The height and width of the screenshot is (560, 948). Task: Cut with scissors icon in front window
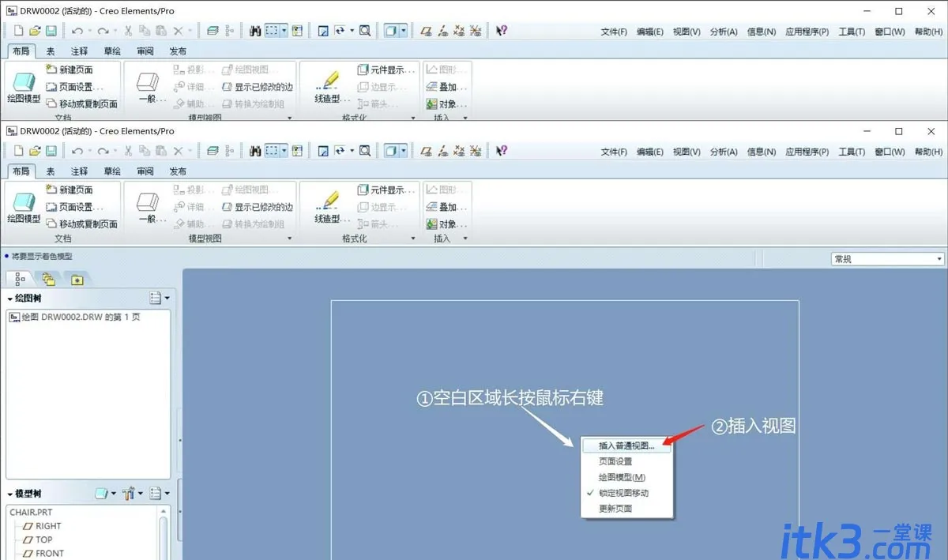pos(129,151)
